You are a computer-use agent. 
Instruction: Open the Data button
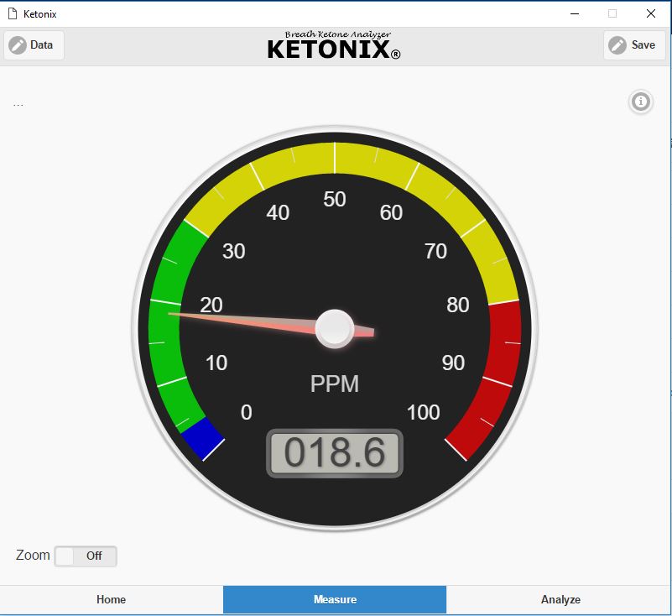point(34,45)
